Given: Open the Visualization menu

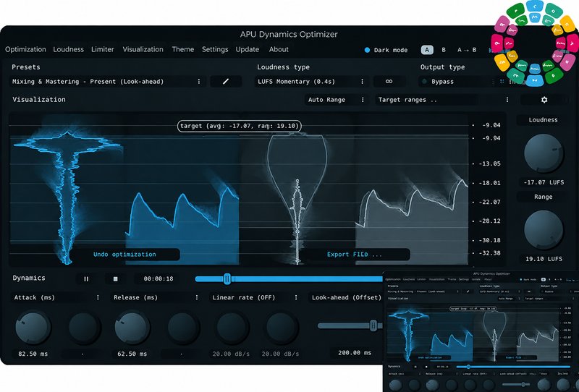Looking at the screenshot, I should click(143, 49).
